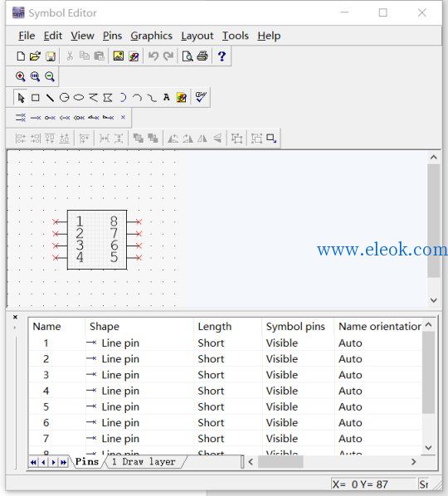
Task: Click the zoom out magnifier icon
Action: pyautogui.click(x=50, y=76)
